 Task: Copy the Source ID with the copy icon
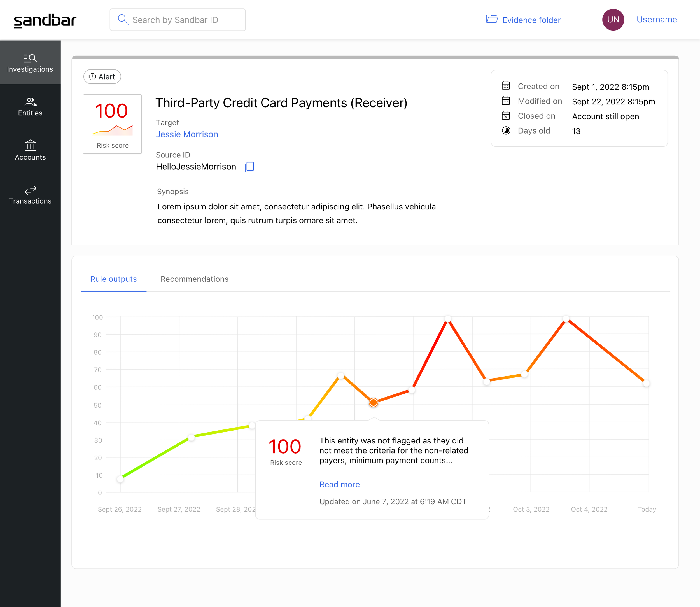point(249,167)
